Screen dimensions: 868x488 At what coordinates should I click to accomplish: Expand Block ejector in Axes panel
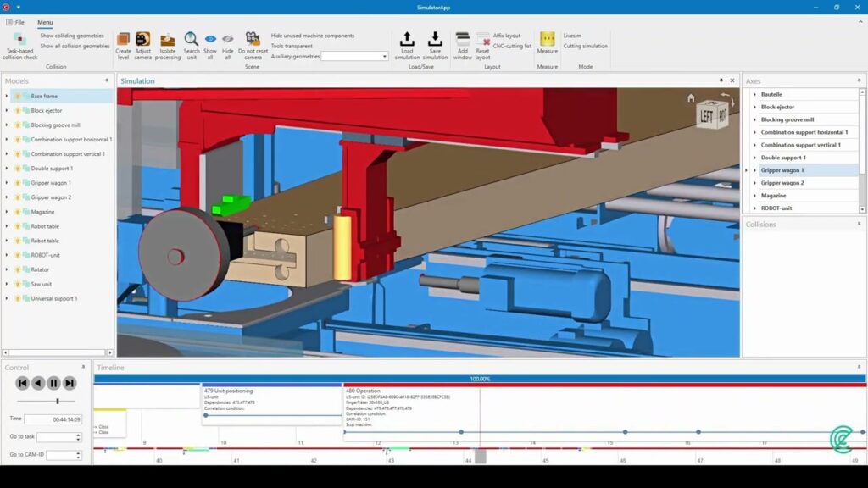[754, 107]
